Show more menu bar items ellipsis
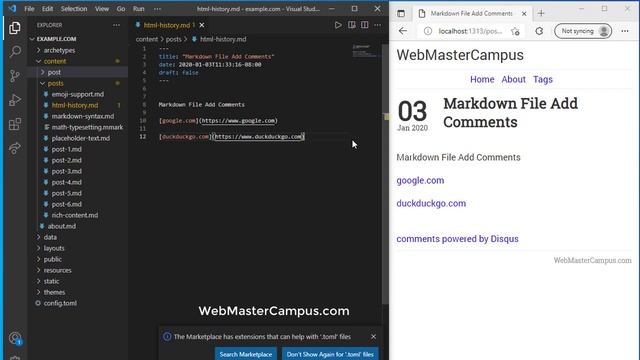The height and width of the screenshot is (360, 640). click(x=158, y=9)
